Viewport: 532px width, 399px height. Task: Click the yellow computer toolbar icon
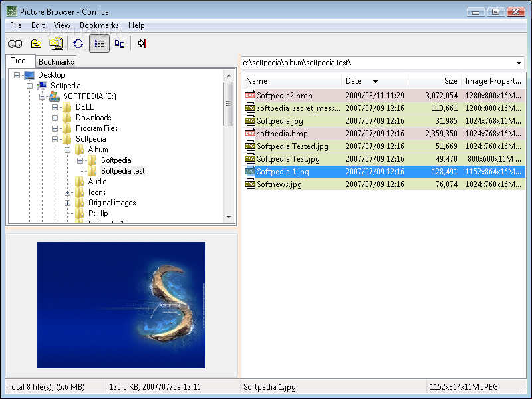(x=56, y=43)
